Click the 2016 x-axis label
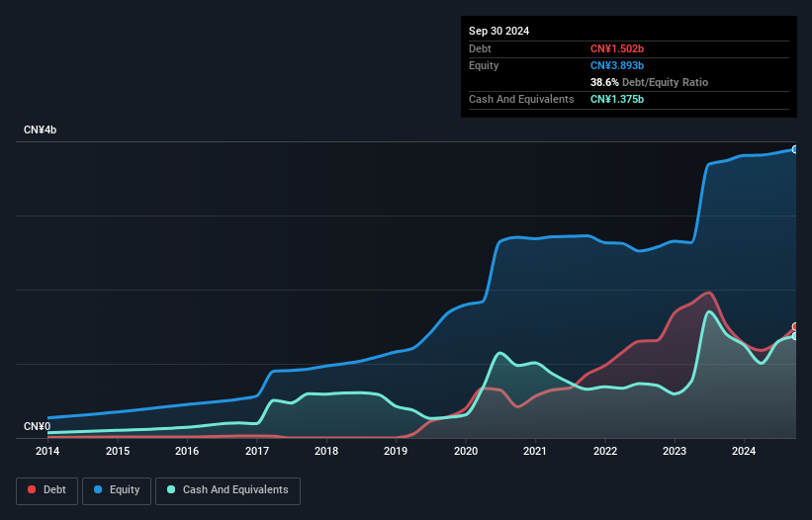This screenshot has height=520, width=812. (x=187, y=451)
